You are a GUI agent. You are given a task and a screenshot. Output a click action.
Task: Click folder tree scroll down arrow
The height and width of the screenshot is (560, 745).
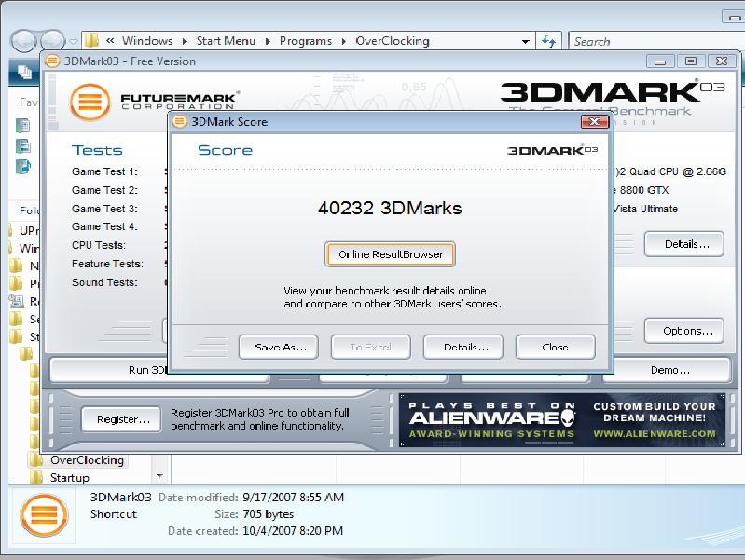tap(159, 476)
